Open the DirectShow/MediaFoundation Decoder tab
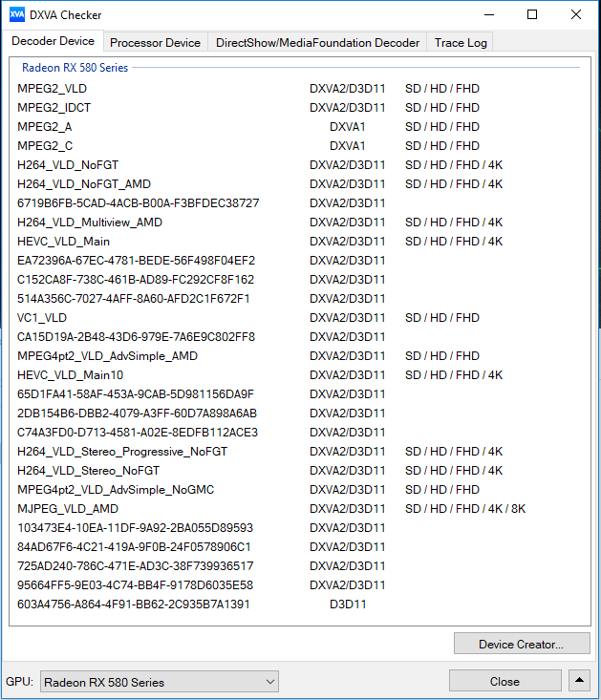This screenshot has width=601, height=700. (317, 42)
